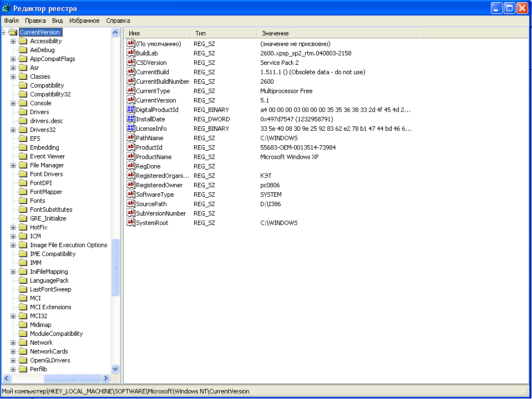532x399 pixels.
Task: Click the 'Multiprocessor Free' data cell
Action: (x=286, y=91)
